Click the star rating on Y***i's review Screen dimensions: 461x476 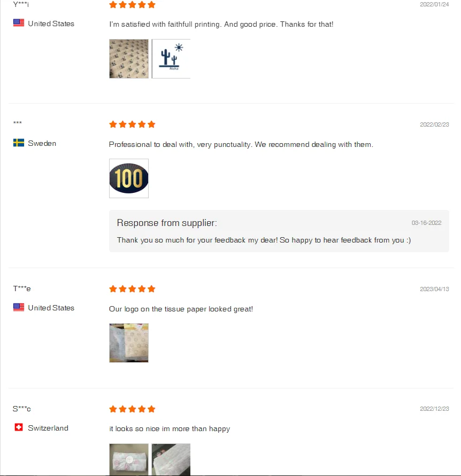point(132,5)
